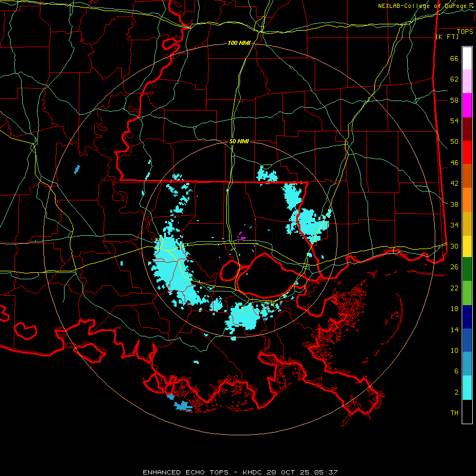Click the black TH legend band
The height and width of the screenshot is (476, 476).
coord(467,411)
